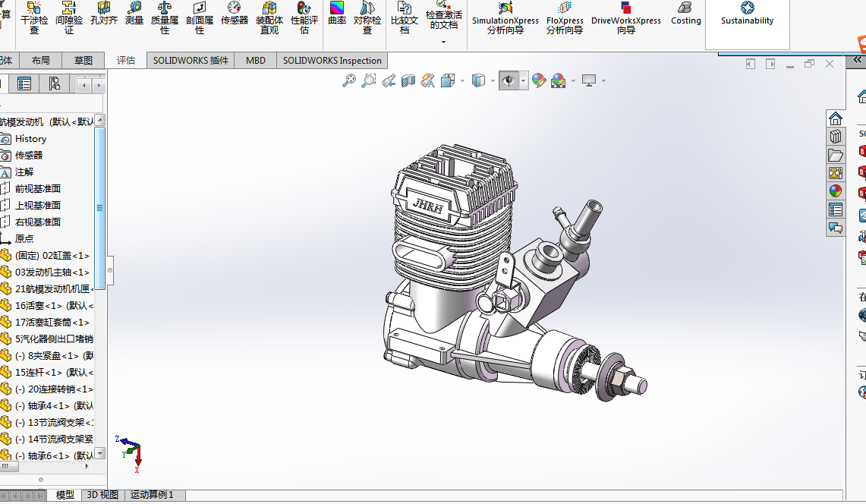Open Section Properties (剖面属性)
This screenshot has width=866, height=504.
click(x=200, y=17)
